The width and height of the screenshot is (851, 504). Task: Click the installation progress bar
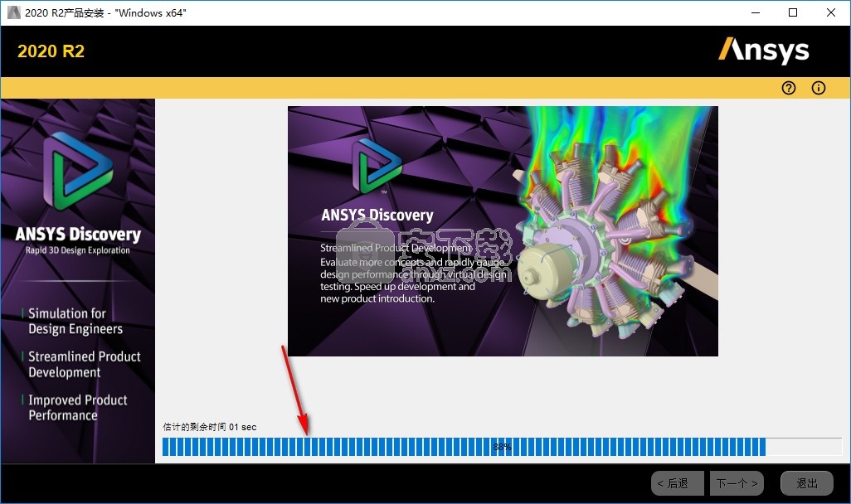502,447
